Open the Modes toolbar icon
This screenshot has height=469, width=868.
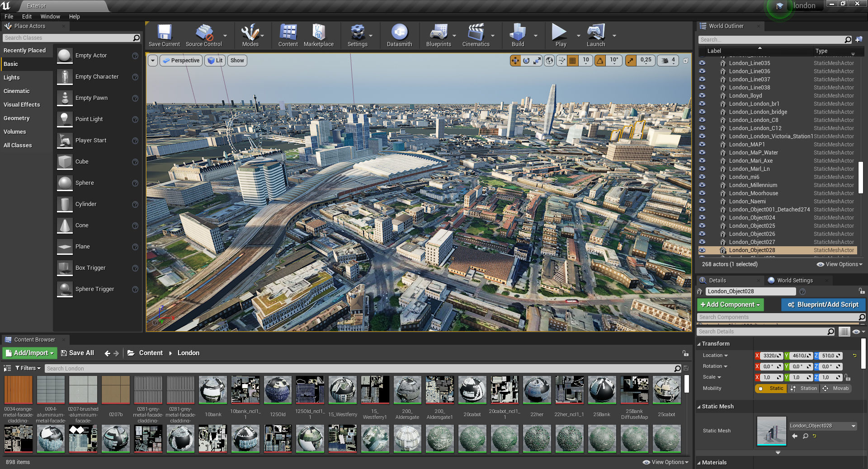[250, 35]
